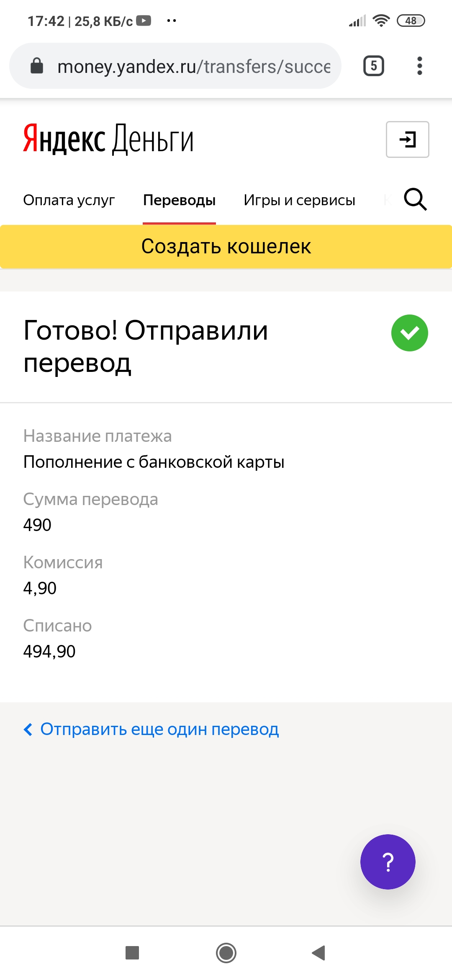Image resolution: width=452 pixels, height=980 pixels.
Task: Tap the battery indicator showing 48
Action: pos(411,21)
